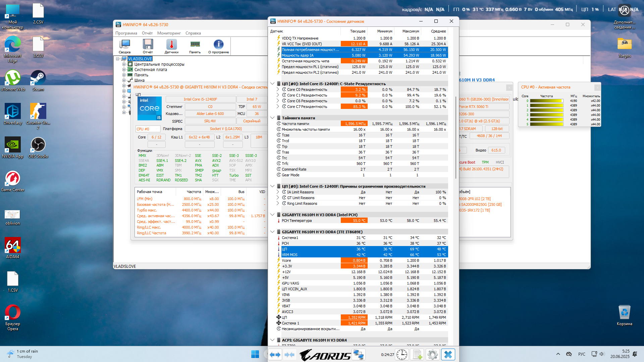Open AIDA64 desktop icon

(12, 248)
